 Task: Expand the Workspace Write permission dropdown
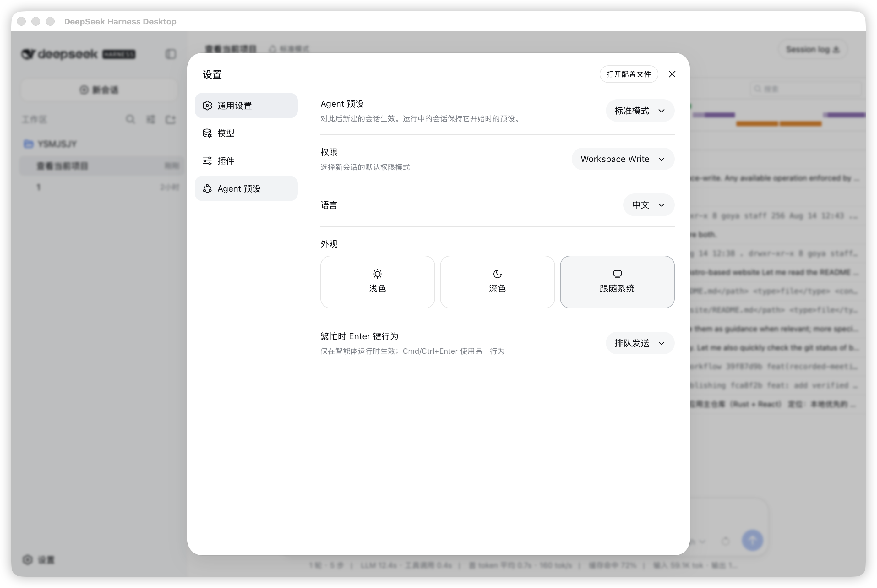tap(623, 159)
